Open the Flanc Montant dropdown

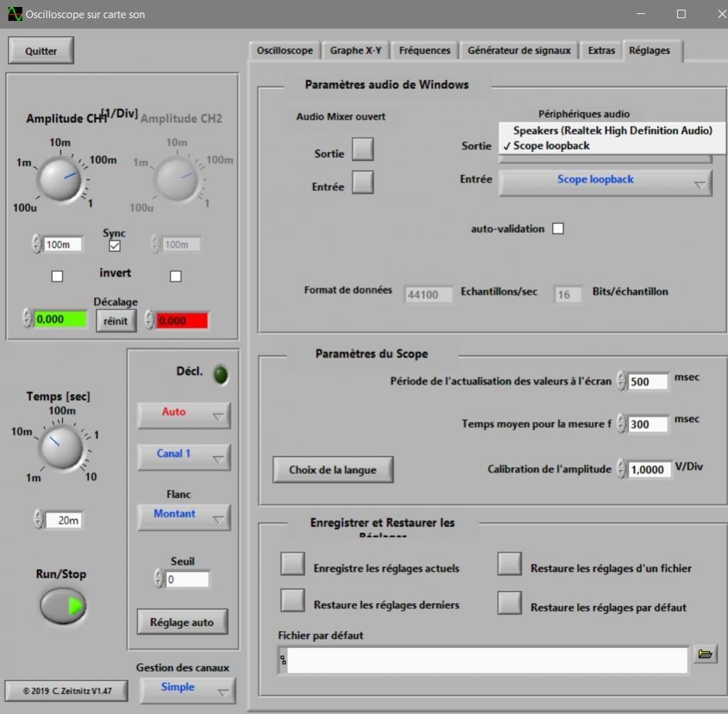point(183,517)
